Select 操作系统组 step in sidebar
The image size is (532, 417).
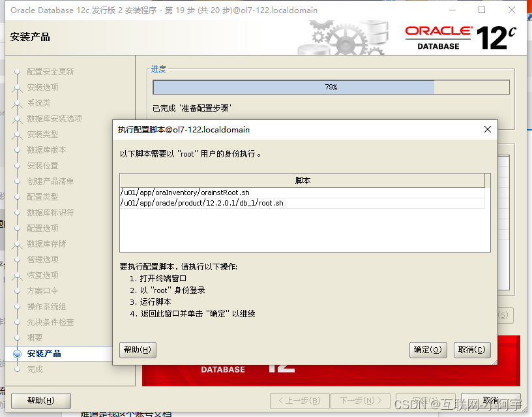46,307
